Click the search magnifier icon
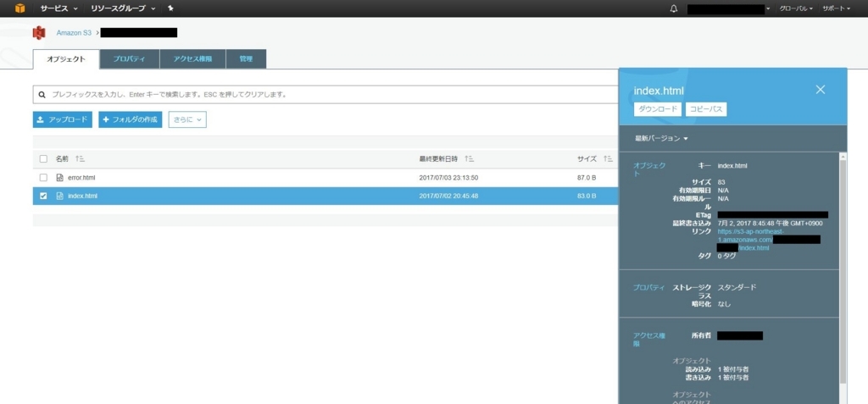Viewport: 868px width, 404px height. 42,95
